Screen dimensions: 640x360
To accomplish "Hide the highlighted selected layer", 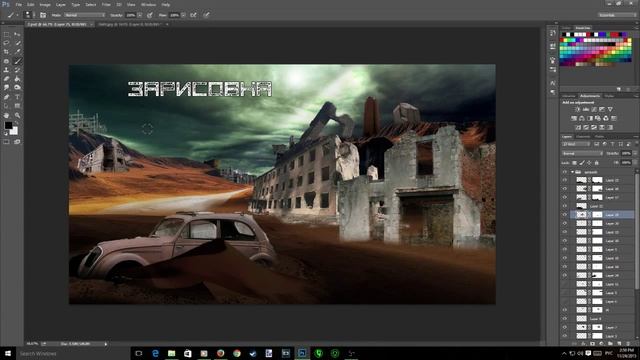I will 565,215.
